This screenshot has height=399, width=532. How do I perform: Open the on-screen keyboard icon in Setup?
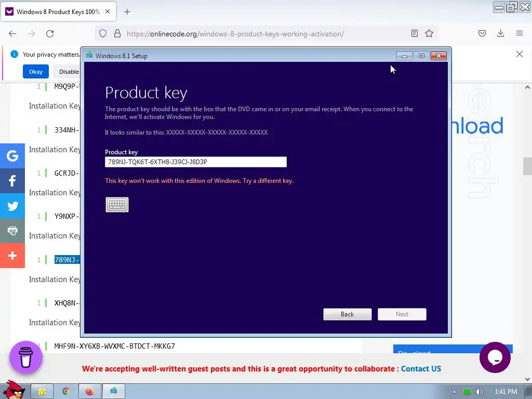117,205
